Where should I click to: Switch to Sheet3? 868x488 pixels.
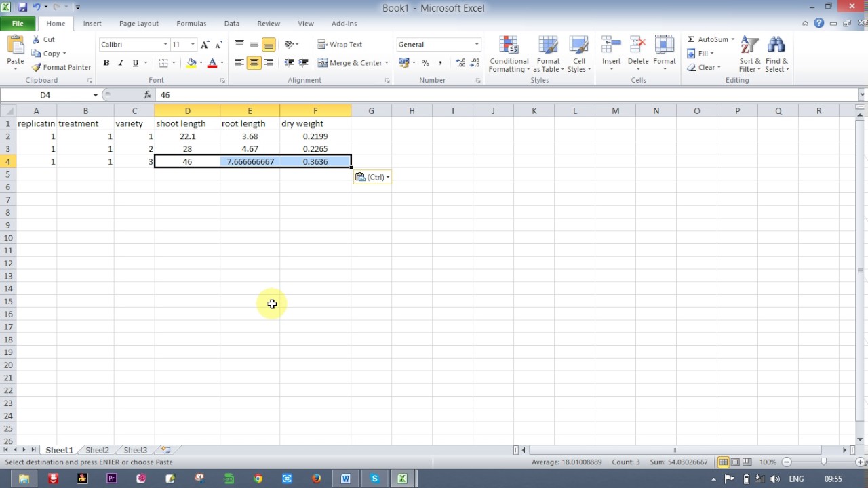point(135,450)
